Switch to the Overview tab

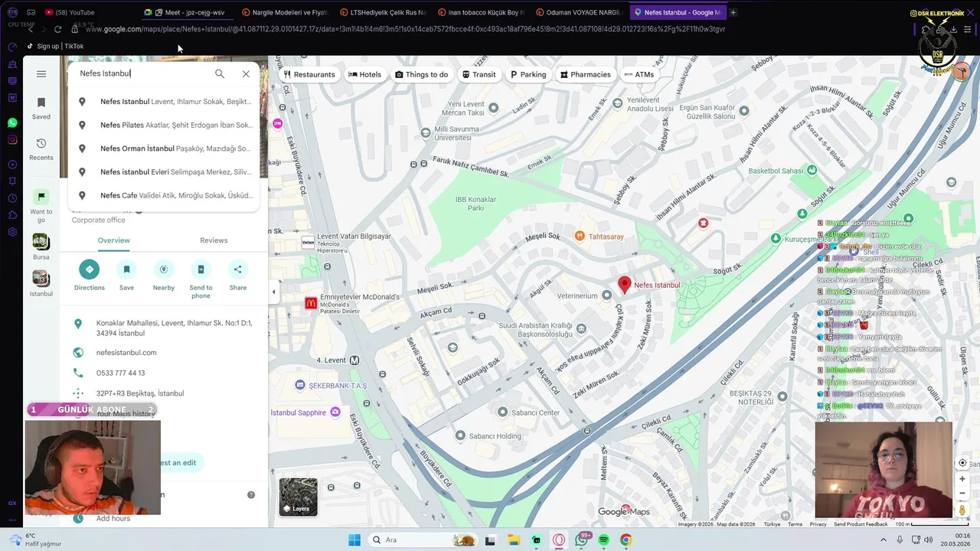point(113,240)
